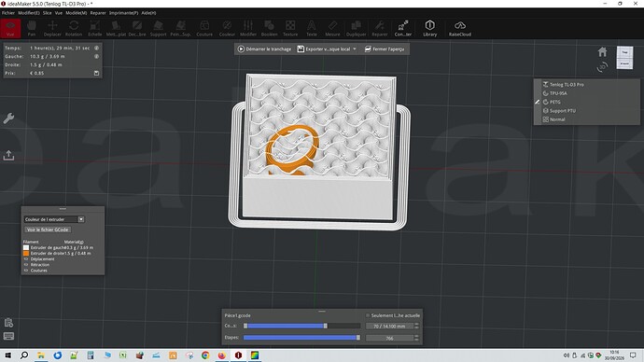Click the orange right extruder swatch

click(x=26, y=253)
